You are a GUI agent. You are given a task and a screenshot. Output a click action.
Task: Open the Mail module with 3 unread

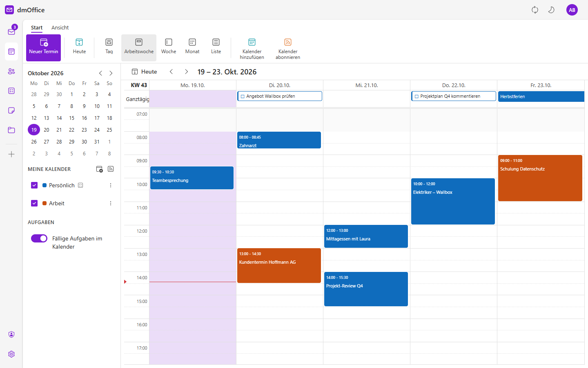coord(11,31)
